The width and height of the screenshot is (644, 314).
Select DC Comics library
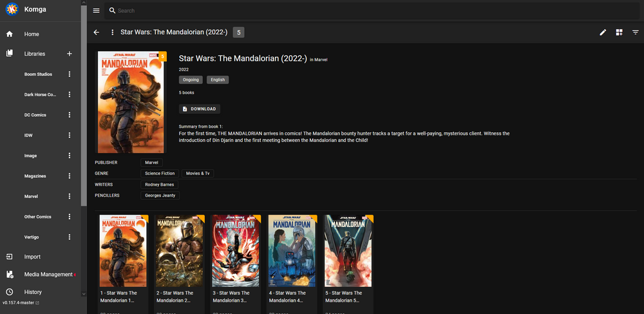tap(35, 115)
